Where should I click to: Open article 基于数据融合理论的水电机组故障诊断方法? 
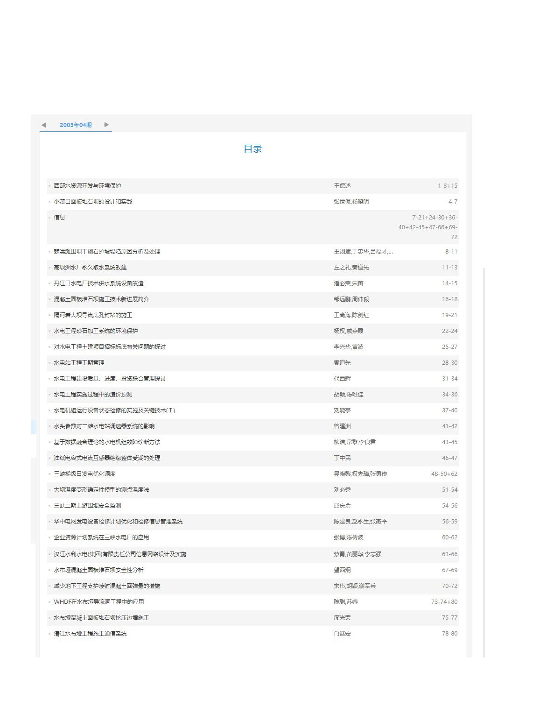tap(107, 442)
